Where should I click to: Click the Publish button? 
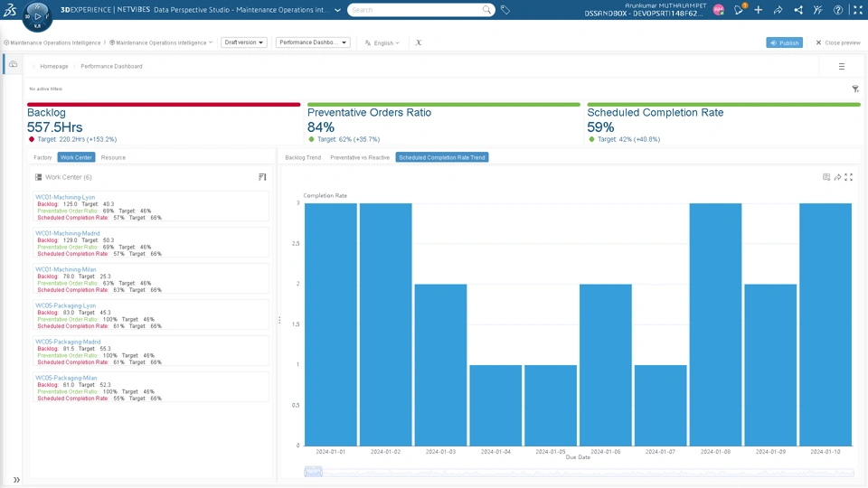[x=784, y=42]
